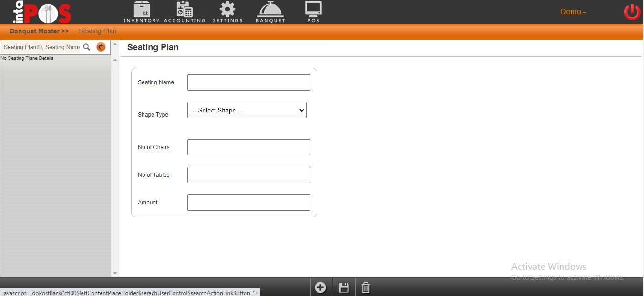Expand the Select Shape dropdown
The image size is (644, 296).
tap(247, 110)
